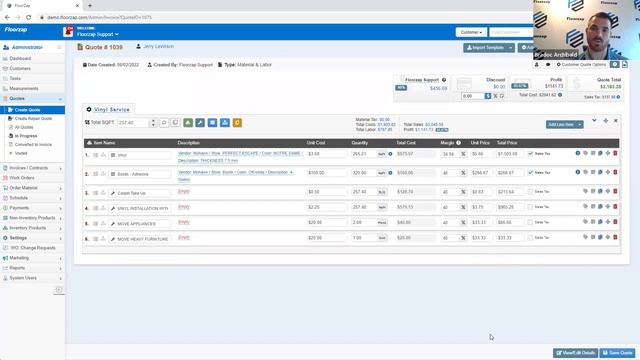Click Import Template button
640x360 pixels.
point(485,48)
